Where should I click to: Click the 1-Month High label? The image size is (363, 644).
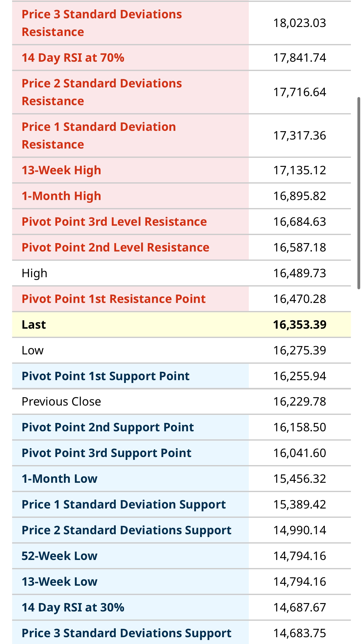(61, 196)
